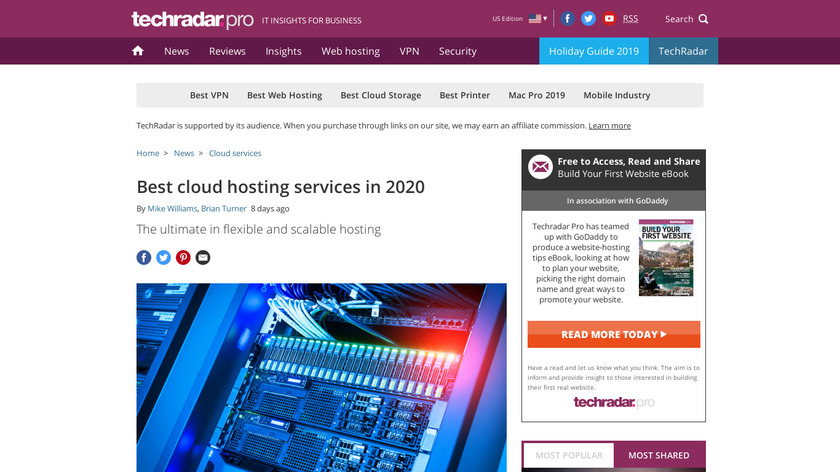Viewport: 840px width, 472px height.
Task: Open the News menu
Action: pos(176,51)
